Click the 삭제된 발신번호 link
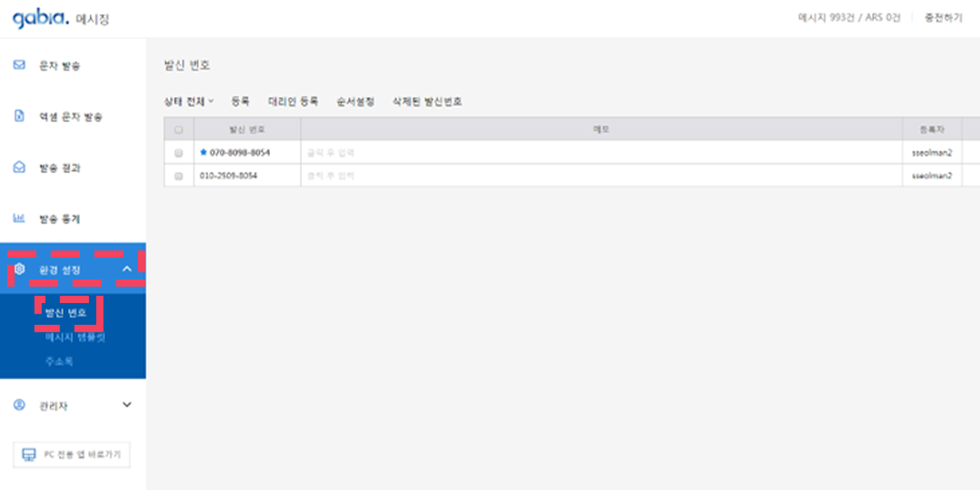The height and width of the screenshot is (490, 980). 427,101
